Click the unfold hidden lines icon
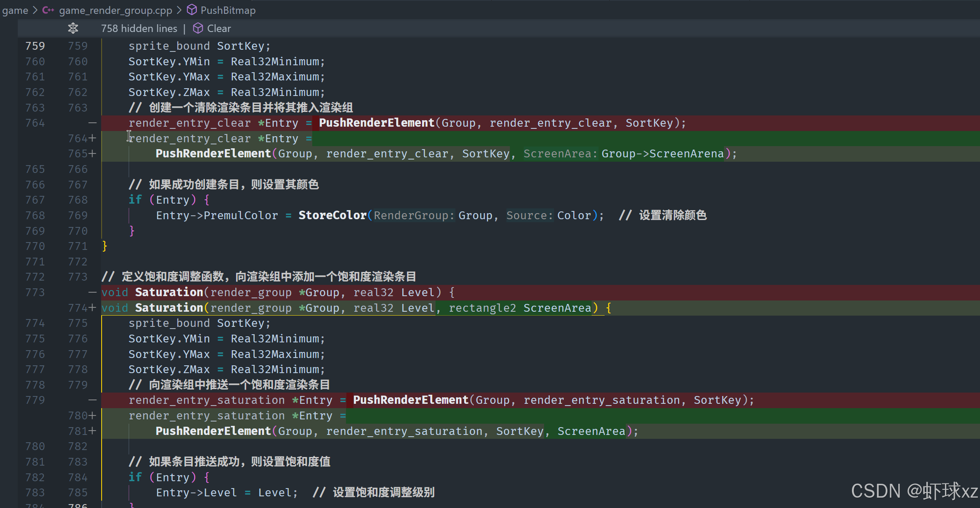Viewport: 980px width, 508px height. [73, 29]
